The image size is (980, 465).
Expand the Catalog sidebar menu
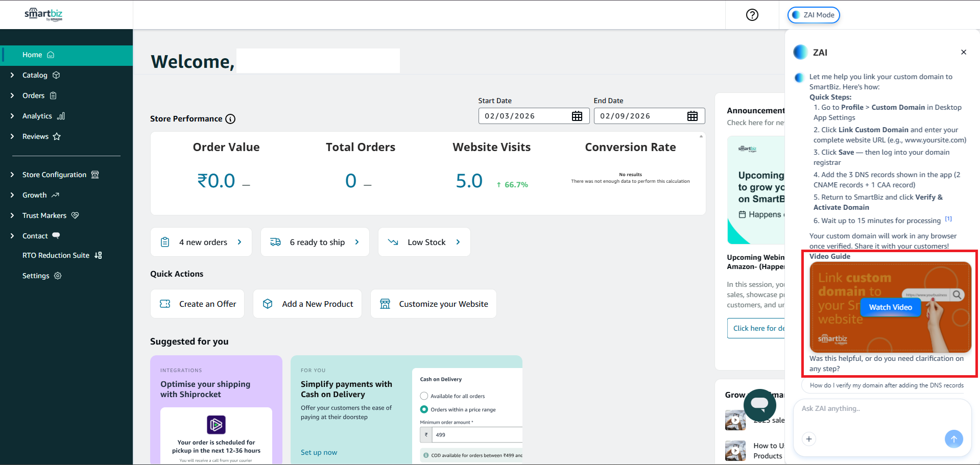(x=35, y=75)
